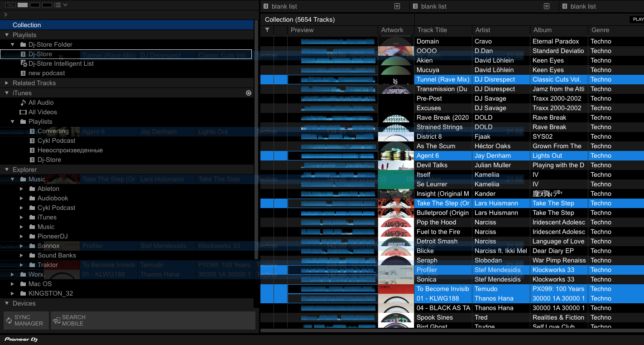Expand the breadcrumb chevron below the toolbar
Image resolution: width=644 pixels, height=345 pixels.
click(5, 15)
